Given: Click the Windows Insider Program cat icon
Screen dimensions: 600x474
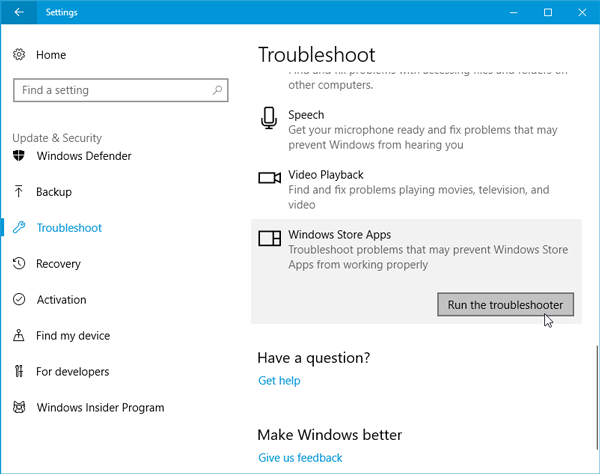Looking at the screenshot, I should (x=19, y=407).
